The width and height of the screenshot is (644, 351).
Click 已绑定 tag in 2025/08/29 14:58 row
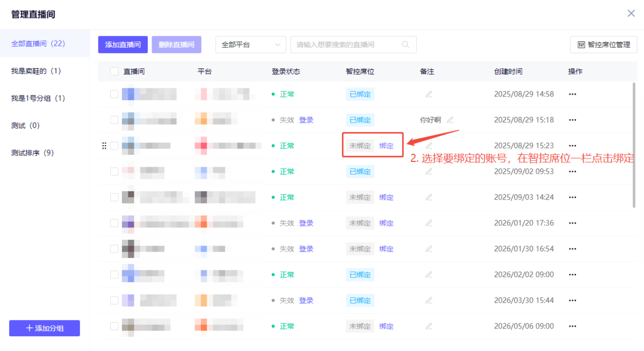pos(360,94)
